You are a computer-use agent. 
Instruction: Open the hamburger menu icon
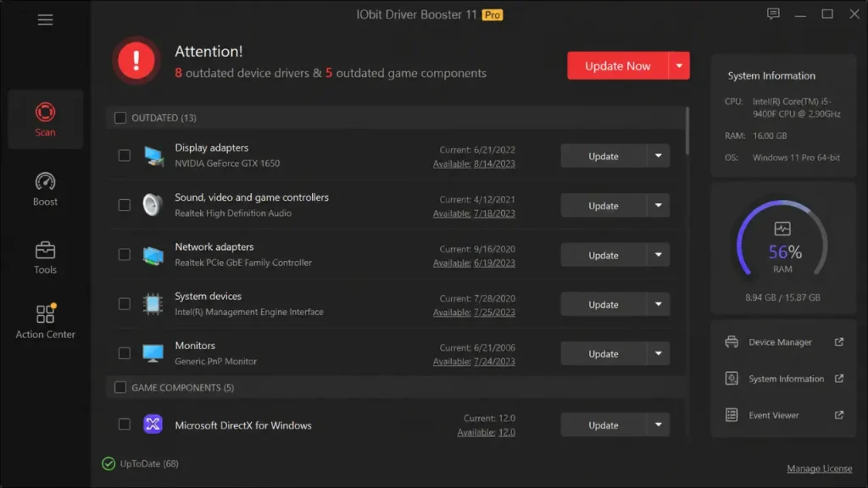pos(46,20)
